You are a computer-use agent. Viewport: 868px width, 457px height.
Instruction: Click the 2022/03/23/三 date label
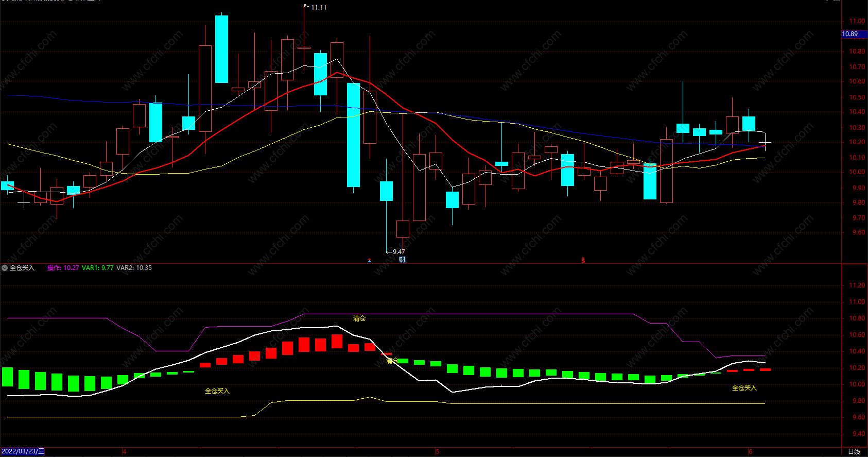(x=23, y=451)
